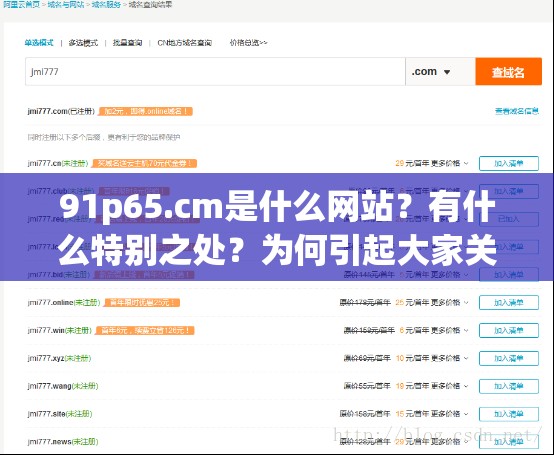Click the jmi777.com(已注册) result text
This screenshot has height=455, width=554.
pos(61,111)
